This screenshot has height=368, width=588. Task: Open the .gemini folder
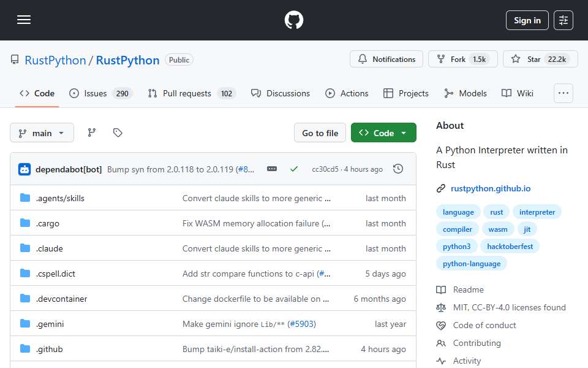(x=50, y=324)
